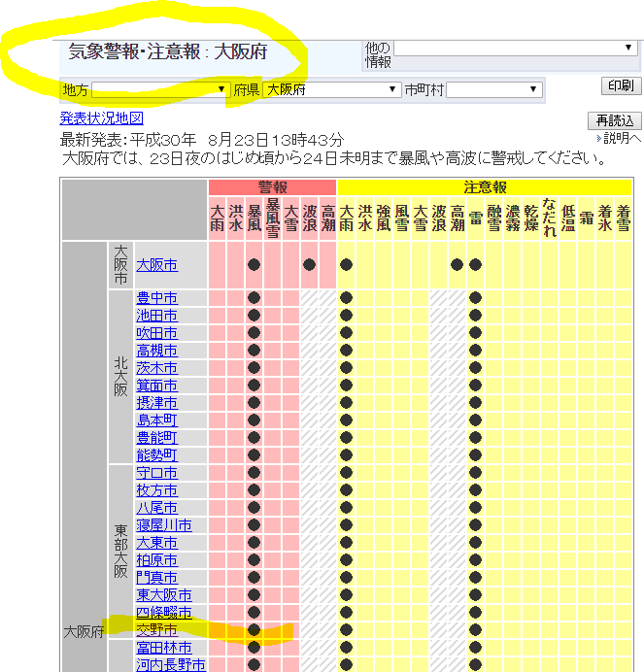
Task: Click the 霜 advisory column header
Action: click(586, 218)
